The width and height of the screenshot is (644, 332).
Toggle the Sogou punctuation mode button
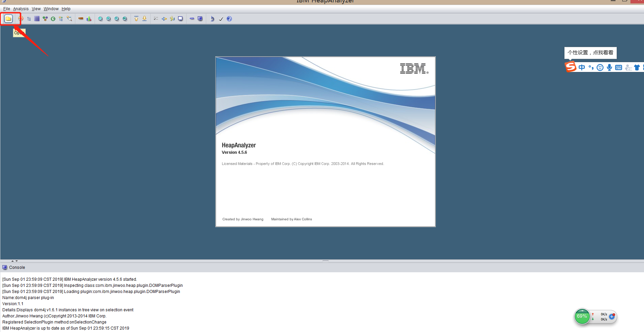pyautogui.click(x=591, y=68)
